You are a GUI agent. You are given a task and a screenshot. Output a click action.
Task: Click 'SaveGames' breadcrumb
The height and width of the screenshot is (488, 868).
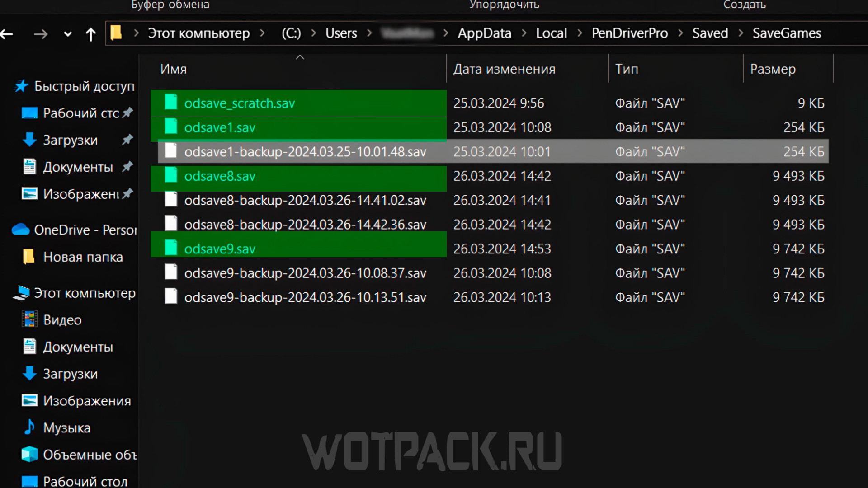pos(787,33)
